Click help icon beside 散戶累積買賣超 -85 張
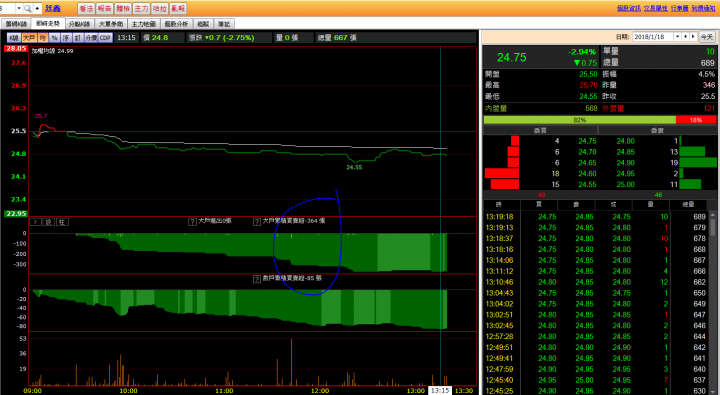 click(x=257, y=279)
